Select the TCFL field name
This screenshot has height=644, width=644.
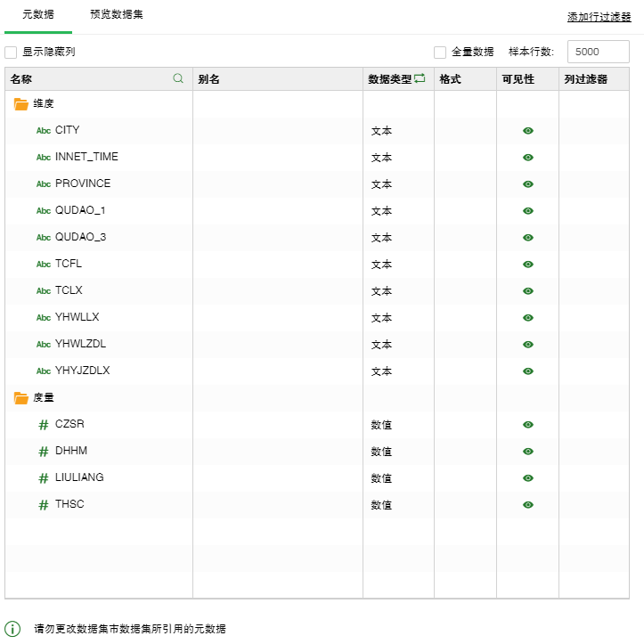point(69,264)
